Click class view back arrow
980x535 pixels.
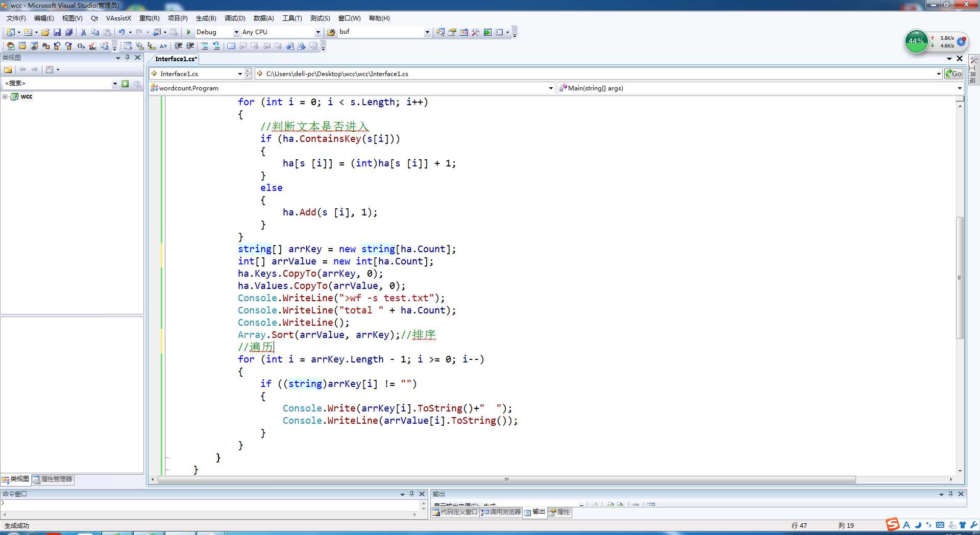click(x=22, y=69)
